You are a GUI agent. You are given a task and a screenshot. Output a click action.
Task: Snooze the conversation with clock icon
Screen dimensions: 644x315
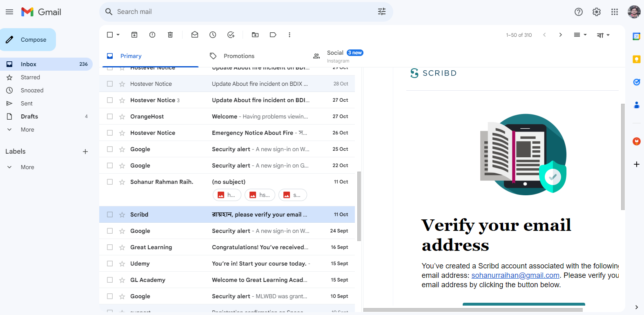[213, 35]
